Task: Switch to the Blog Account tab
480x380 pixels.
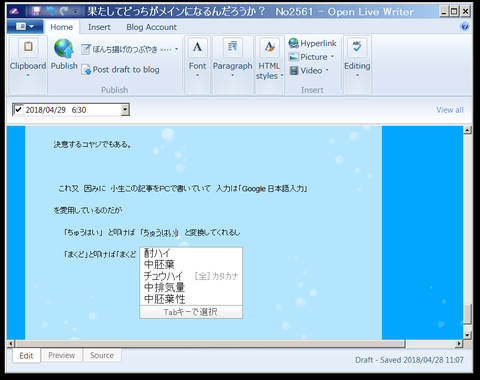Action: click(x=151, y=27)
